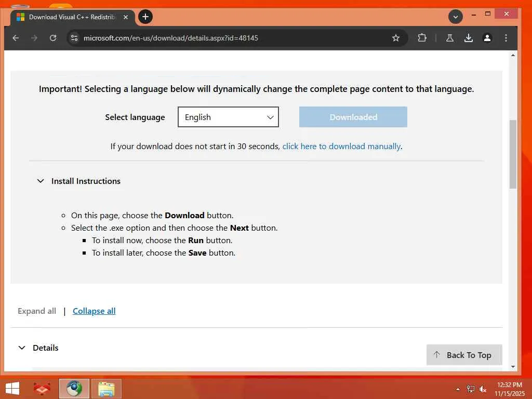Viewport: 532px width, 399px height.
Task: Click 'Select the .exe option' instruction line
Action: coord(174,228)
